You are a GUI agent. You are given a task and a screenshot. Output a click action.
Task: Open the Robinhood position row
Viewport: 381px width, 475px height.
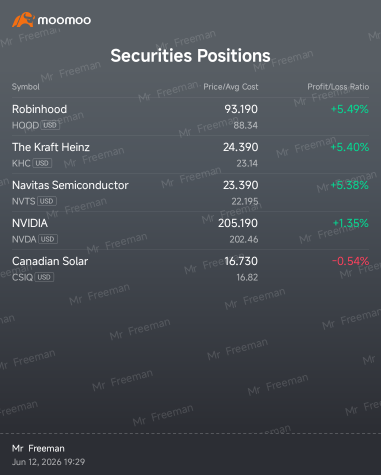click(190, 117)
